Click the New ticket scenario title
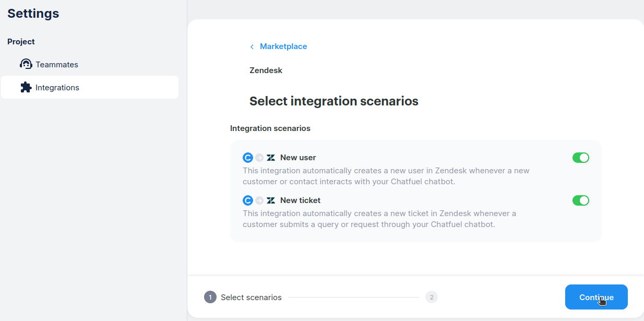 coord(300,200)
